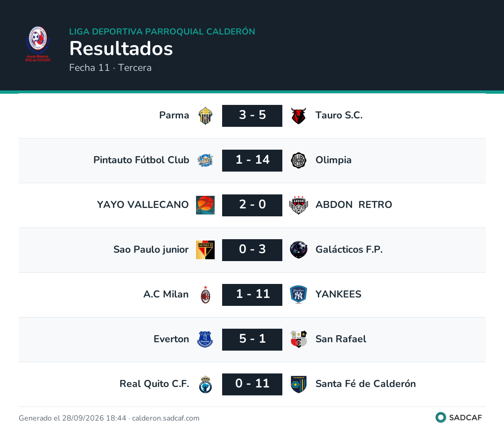Viewport: 504px width, 442px height.
Task: Click the Tauro S.C. bull logo
Action: pos(299,116)
